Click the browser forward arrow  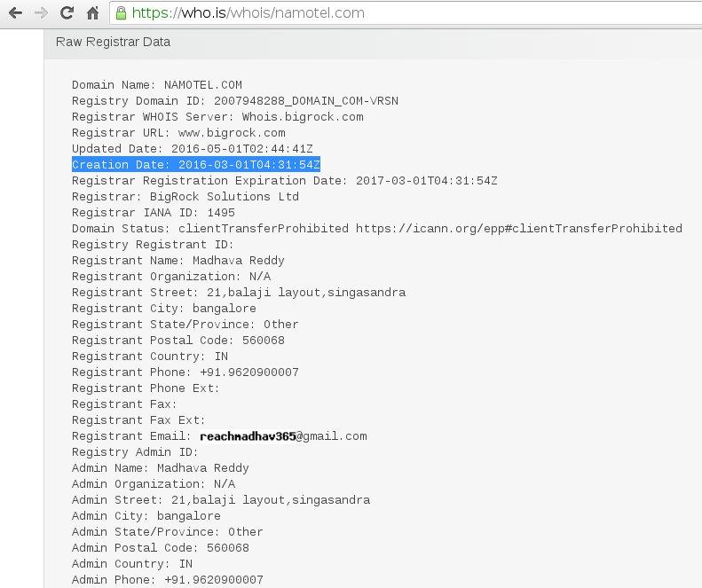pos(41,13)
